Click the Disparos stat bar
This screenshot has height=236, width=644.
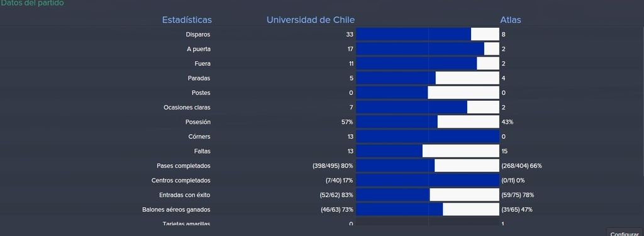pyautogui.click(x=428, y=35)
